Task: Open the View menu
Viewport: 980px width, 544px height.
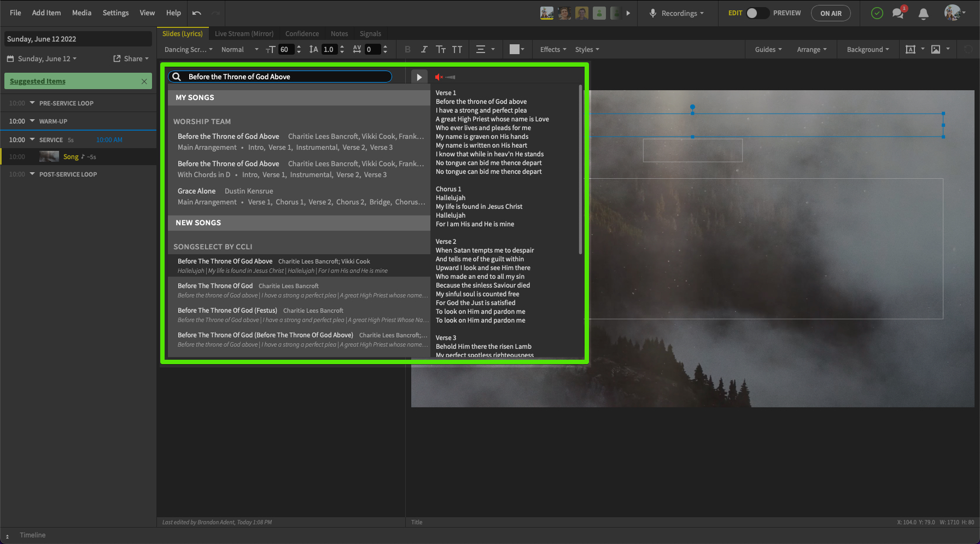Action: (147, 13)
